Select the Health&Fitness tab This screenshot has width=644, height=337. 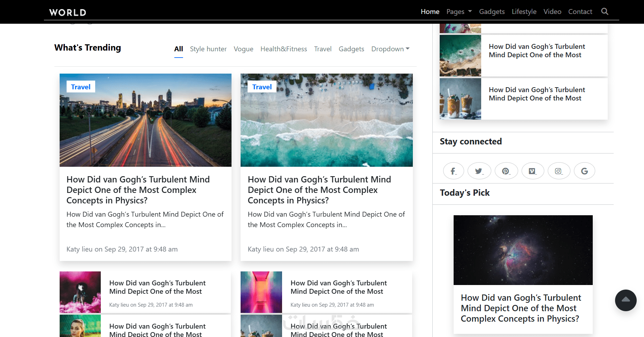284,49
